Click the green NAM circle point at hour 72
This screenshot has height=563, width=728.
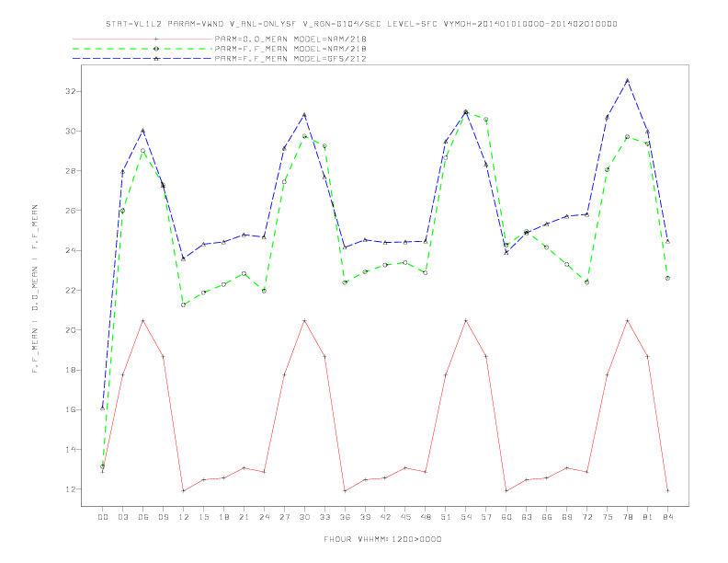click(x=586, y=282)
